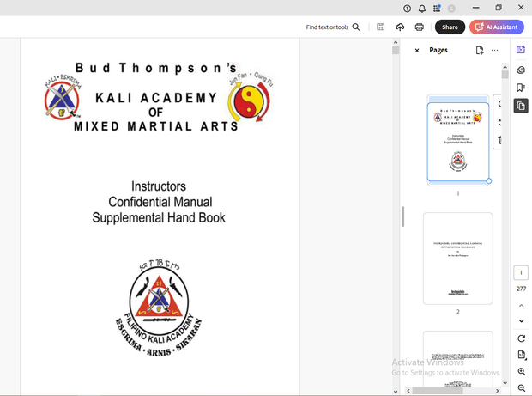Open the Help question mark icon
This screenshot has width=532, height=396.
tap(407, 9)
